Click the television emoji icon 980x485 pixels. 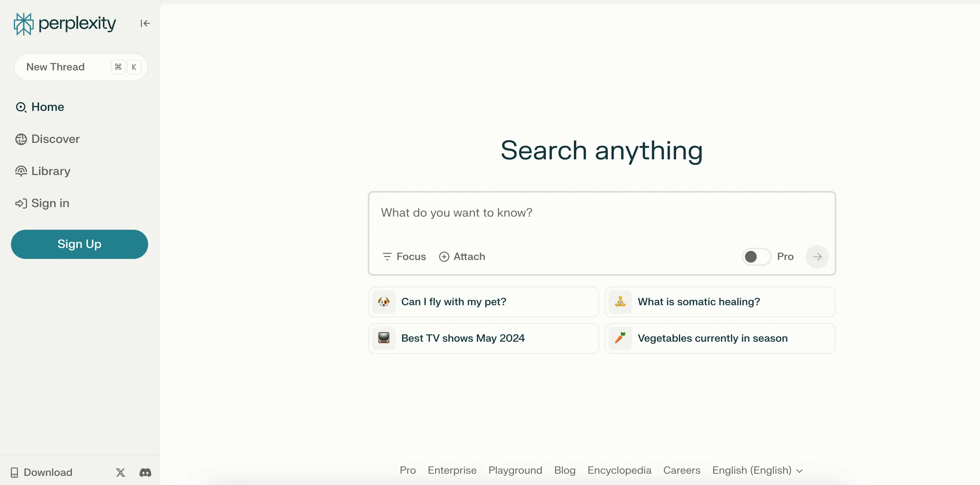pyautogui.click(x=383, y=338)
